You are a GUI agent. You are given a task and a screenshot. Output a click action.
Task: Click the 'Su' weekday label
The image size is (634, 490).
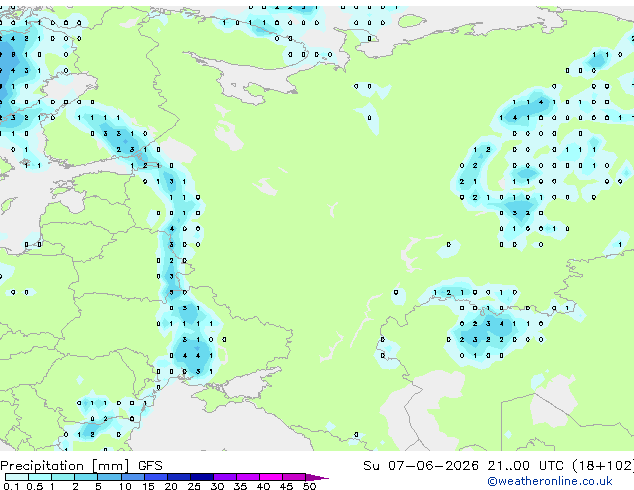[371, 466]
